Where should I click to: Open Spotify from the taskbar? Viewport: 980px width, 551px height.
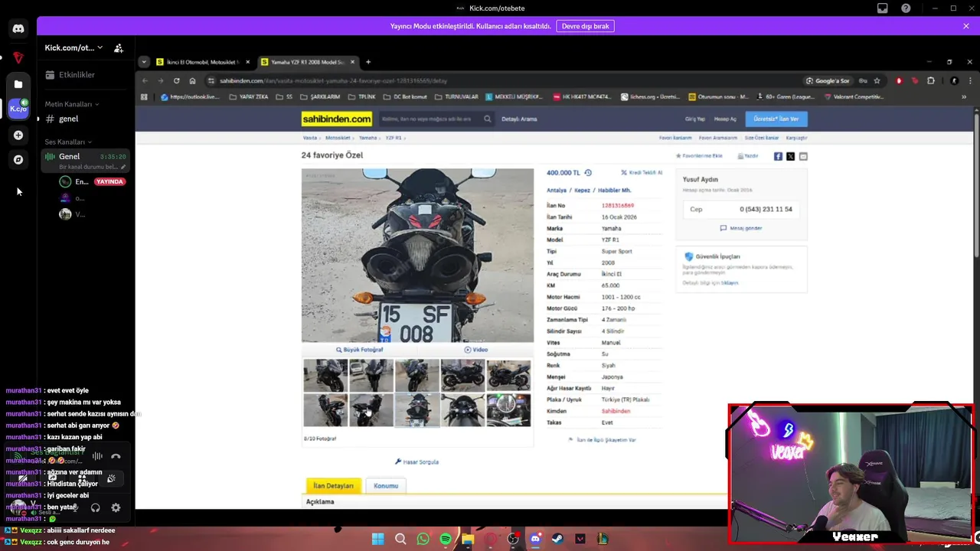[x=446, y=539]
